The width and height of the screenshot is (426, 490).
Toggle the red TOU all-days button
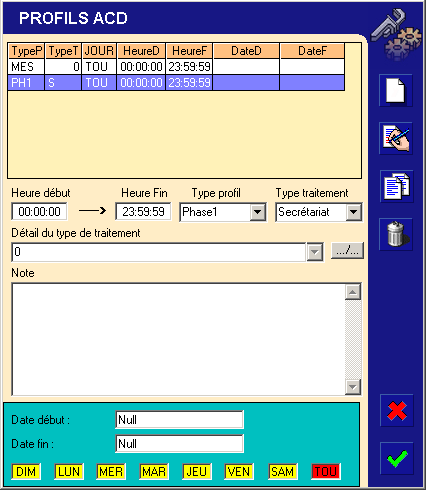point(326,472)
